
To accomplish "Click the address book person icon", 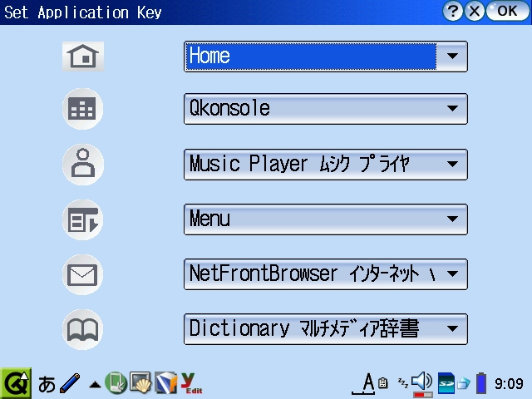I will point(83,165).
